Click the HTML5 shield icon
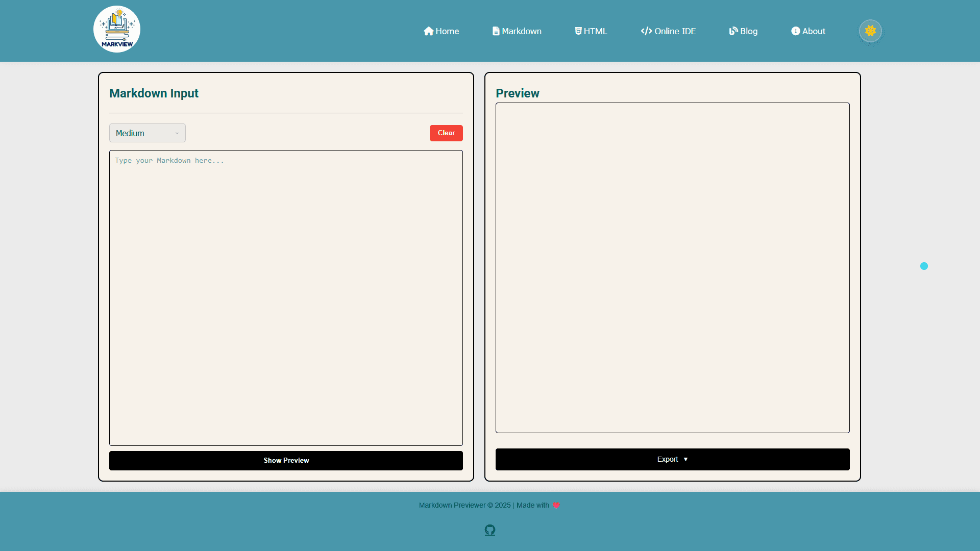Viewport: 980px width, 551px height. coord(578,31)
